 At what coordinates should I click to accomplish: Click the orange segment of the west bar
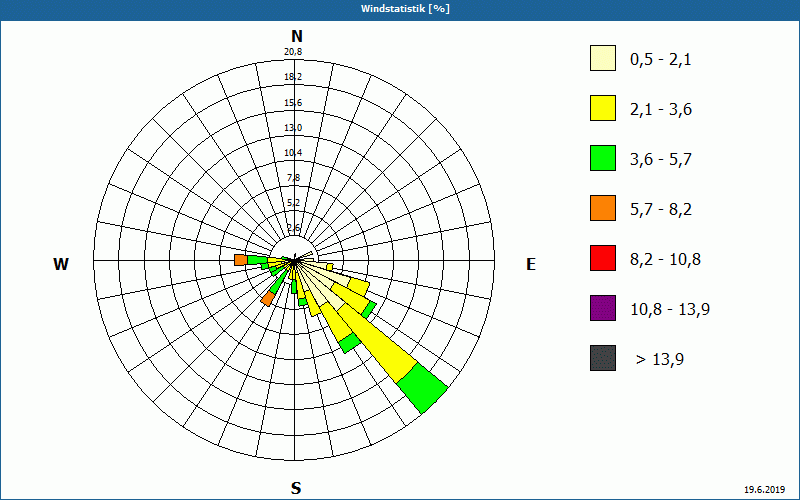click(x=241, y=260)
